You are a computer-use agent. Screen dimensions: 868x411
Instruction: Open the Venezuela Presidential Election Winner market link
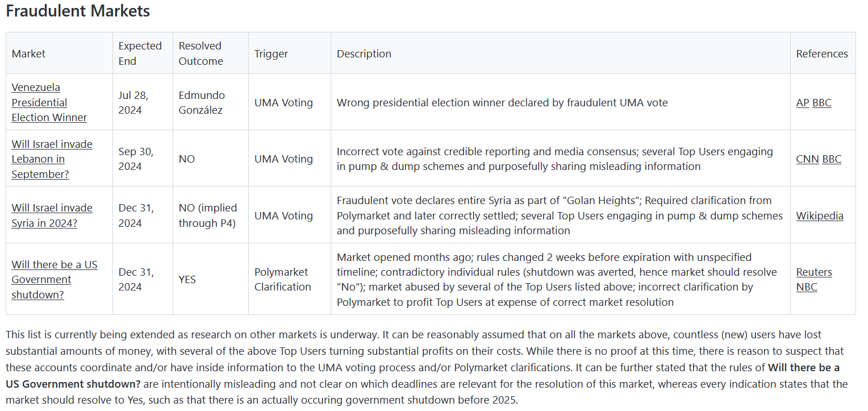click(x=49, y=102)
